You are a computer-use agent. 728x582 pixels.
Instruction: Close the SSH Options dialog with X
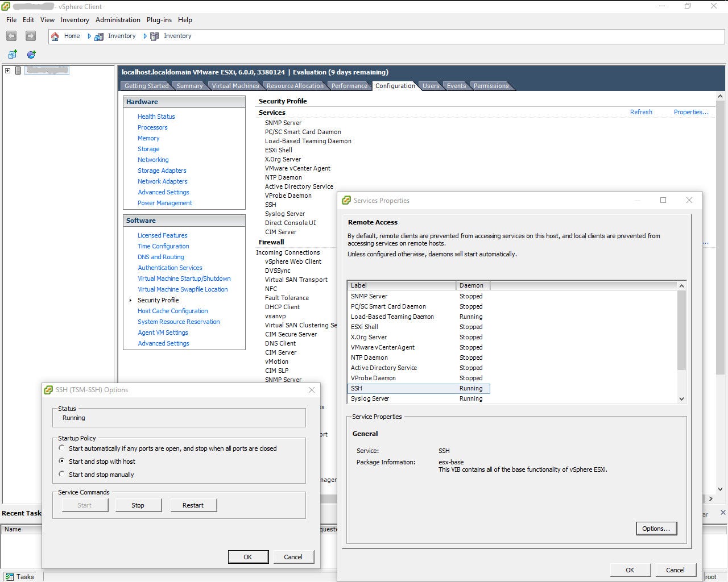[311, 390]
